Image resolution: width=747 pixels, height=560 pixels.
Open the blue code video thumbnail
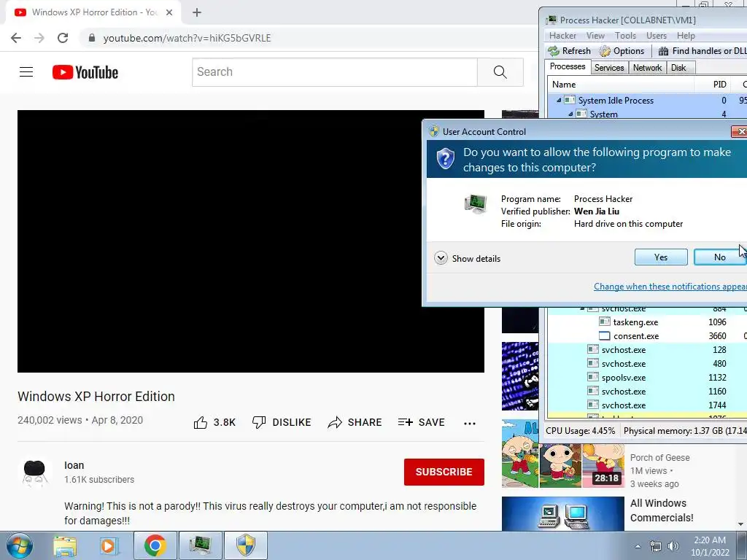(x=519, y=376)
